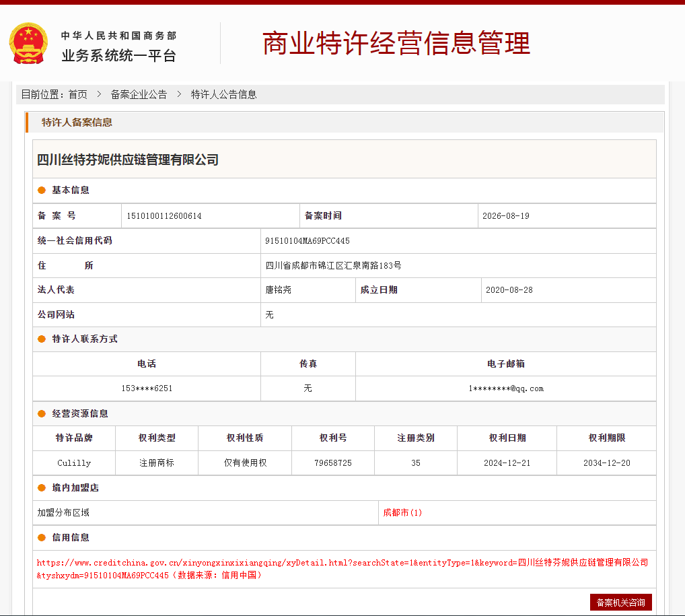The width and height of the screenshot is (685, 616).
Task: Click the 法人代表 label
Action: click(56, 289)
